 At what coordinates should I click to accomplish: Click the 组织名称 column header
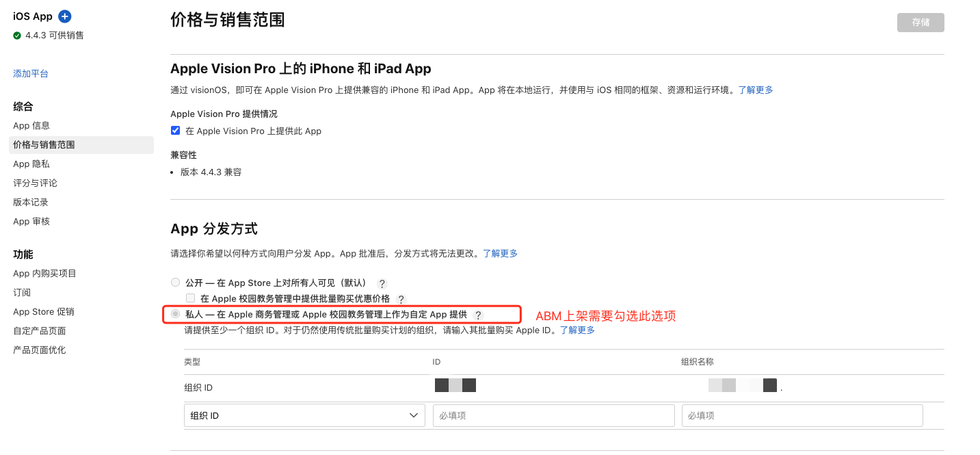point(698,362)
